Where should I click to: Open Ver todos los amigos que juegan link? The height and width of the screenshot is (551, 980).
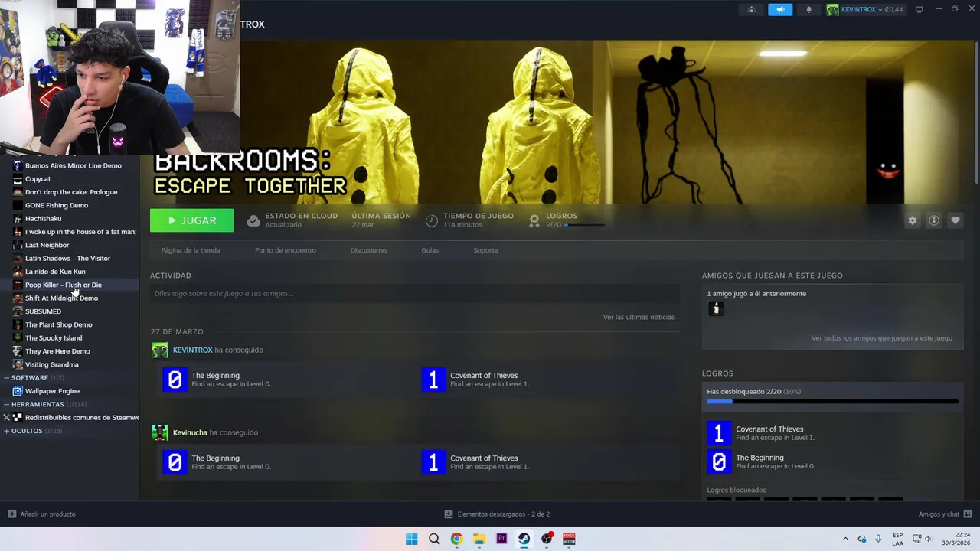882,337
